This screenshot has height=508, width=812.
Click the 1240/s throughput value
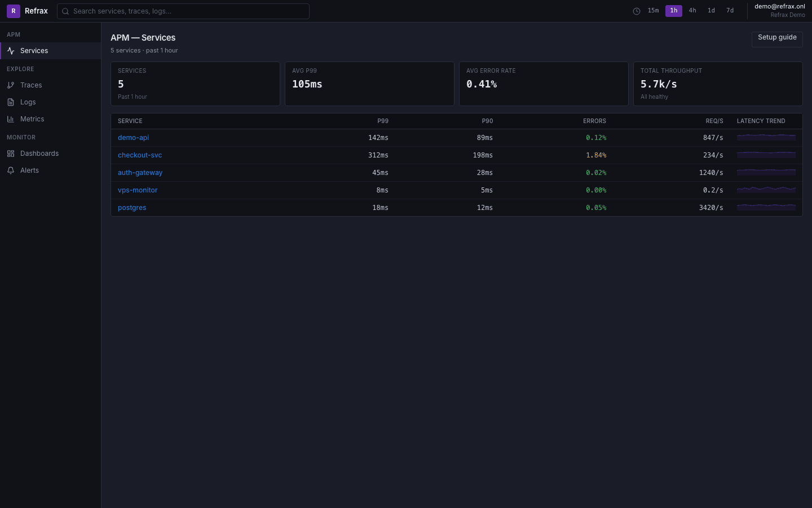coord(711,173)
